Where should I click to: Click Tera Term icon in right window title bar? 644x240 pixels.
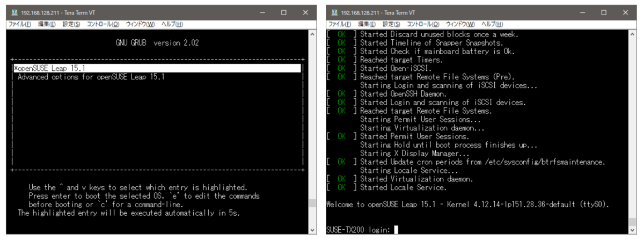click(335, 12)
